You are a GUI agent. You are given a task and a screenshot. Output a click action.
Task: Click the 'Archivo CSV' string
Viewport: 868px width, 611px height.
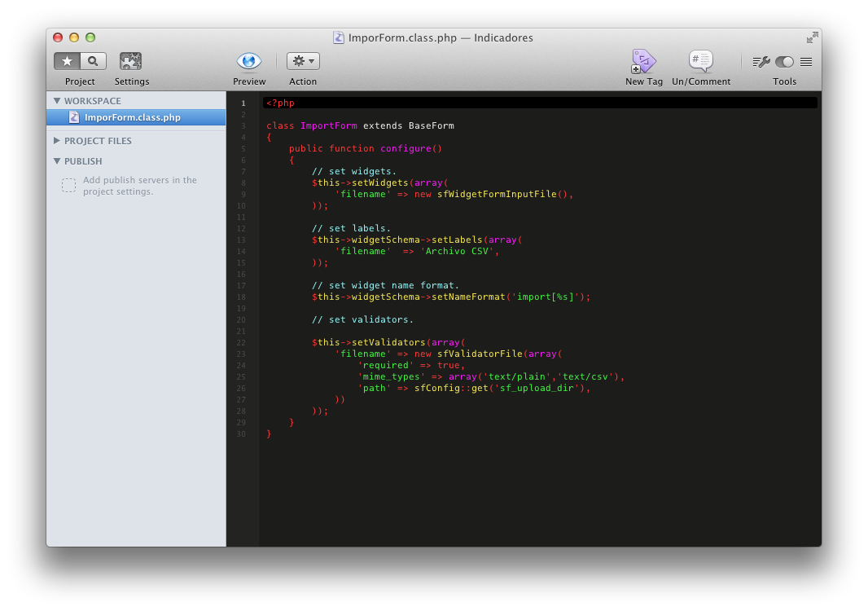coord(458,251)
